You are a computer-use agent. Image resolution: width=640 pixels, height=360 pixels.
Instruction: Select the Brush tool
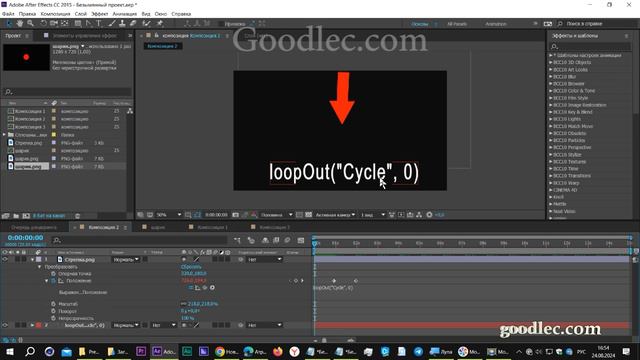pos(112,24)
